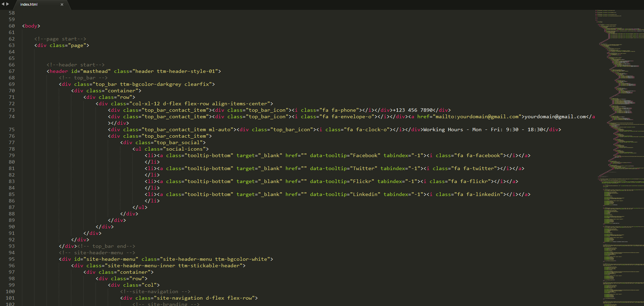Click "site-navigation d-flex flex-row" class text
Image resolution: width=644 pixels, height=306 pixels.
204,298
